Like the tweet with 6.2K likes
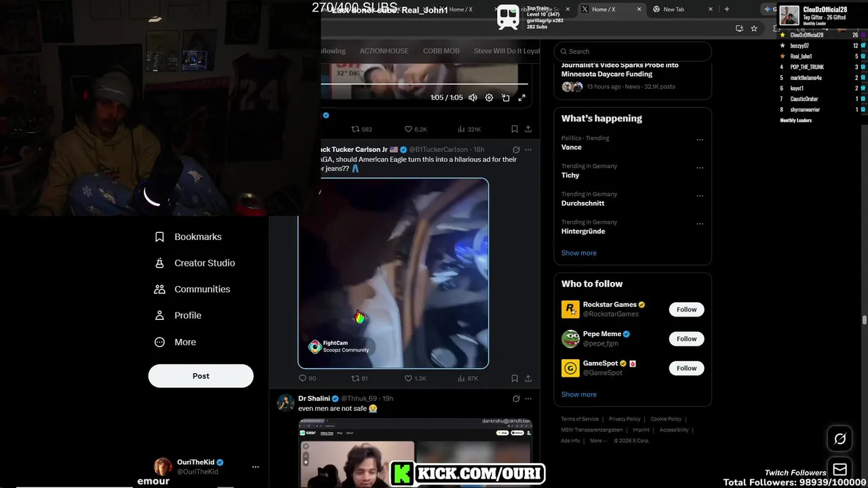 click(416, 129)
